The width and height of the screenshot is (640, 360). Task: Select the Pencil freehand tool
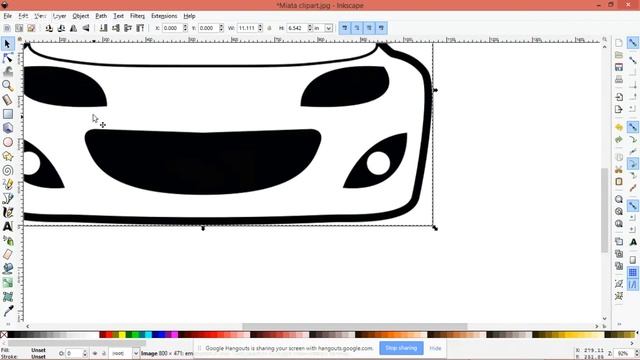pyautogui.click(x=7, y=184)
